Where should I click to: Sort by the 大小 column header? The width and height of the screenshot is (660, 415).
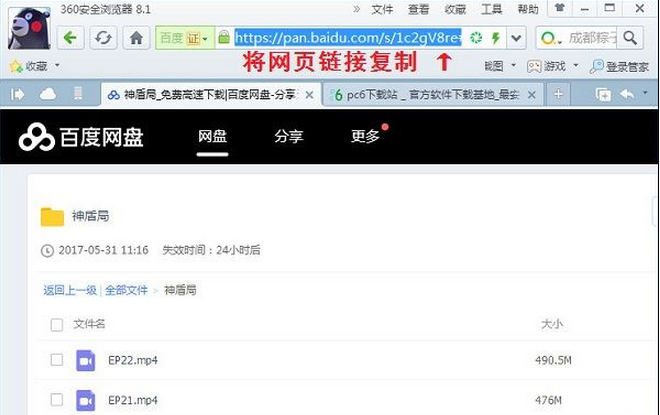click(551, 324)
